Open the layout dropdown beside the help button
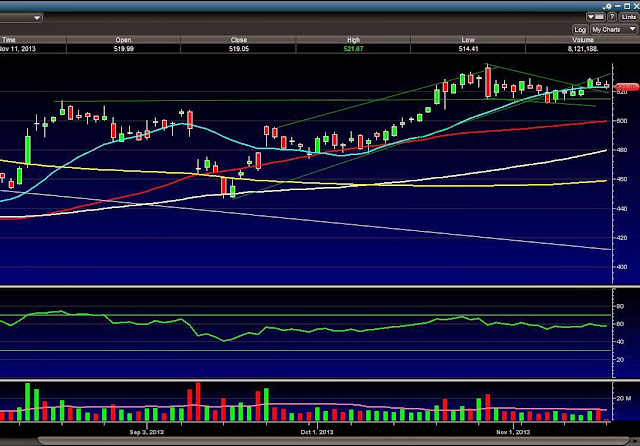 coord(596,17)
